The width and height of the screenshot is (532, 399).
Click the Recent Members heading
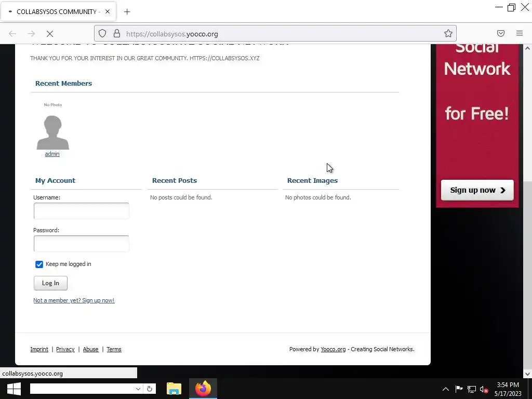click(x=64, y=84)
